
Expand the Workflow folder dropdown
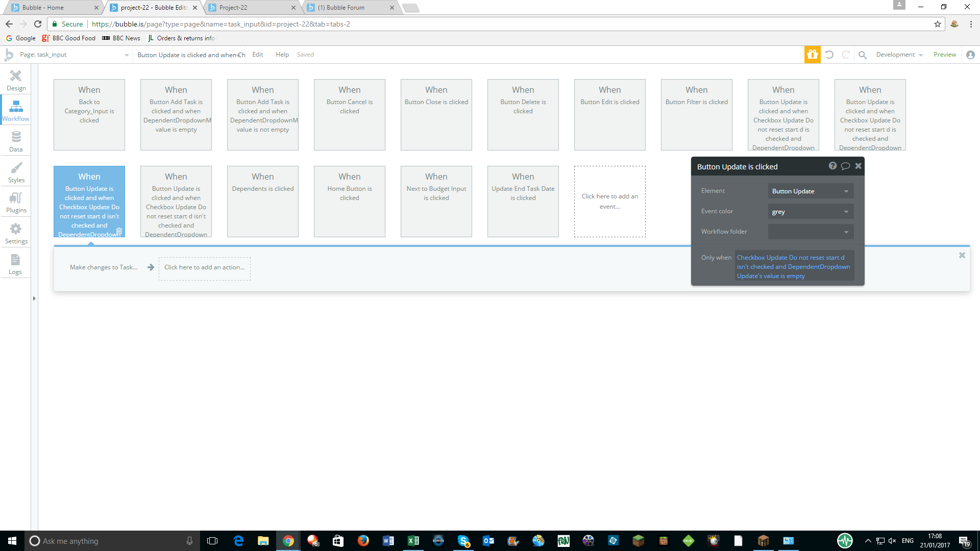(810, 232)
